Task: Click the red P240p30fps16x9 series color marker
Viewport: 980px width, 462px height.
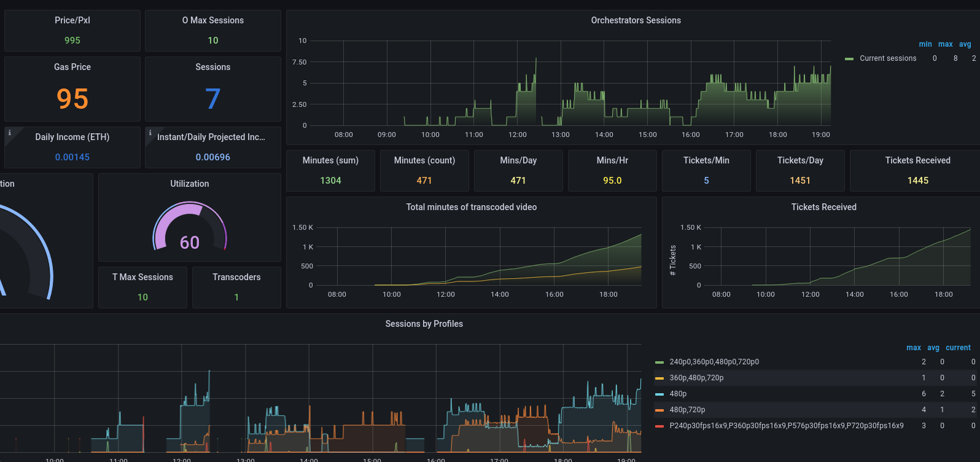Action: pos(659,426)
